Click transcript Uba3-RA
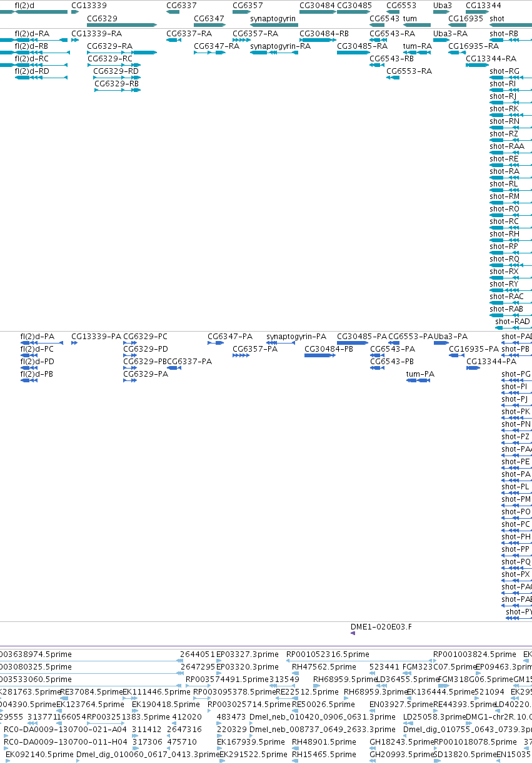Image resolution: width=532 pixels, height=764 pixels. click(450, 34)
